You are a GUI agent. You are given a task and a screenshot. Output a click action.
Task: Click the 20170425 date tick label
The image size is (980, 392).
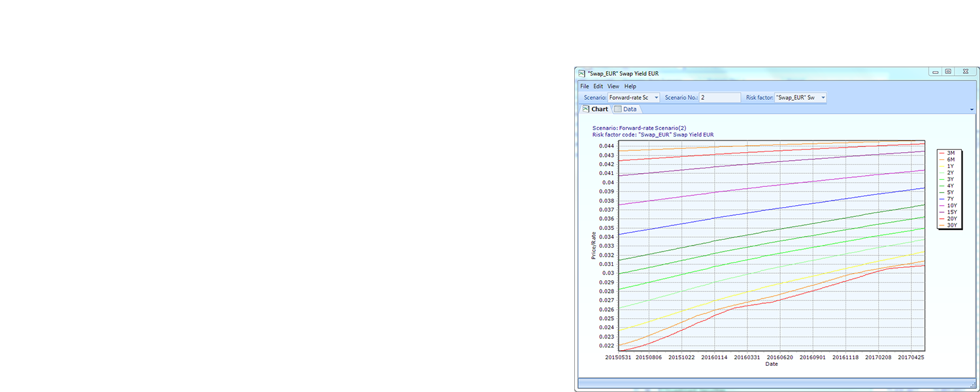tap(911, 357)
